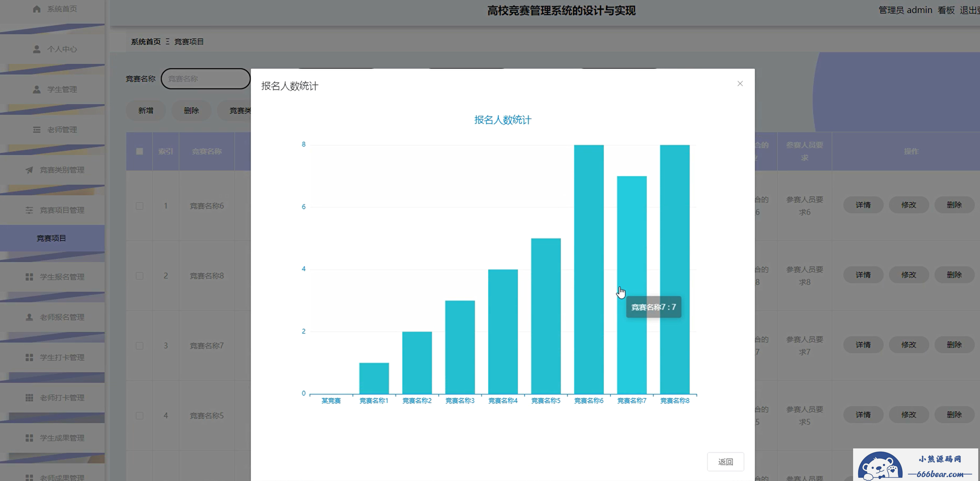
Task: Click the 新增 button
Action: tap(146, 111)
